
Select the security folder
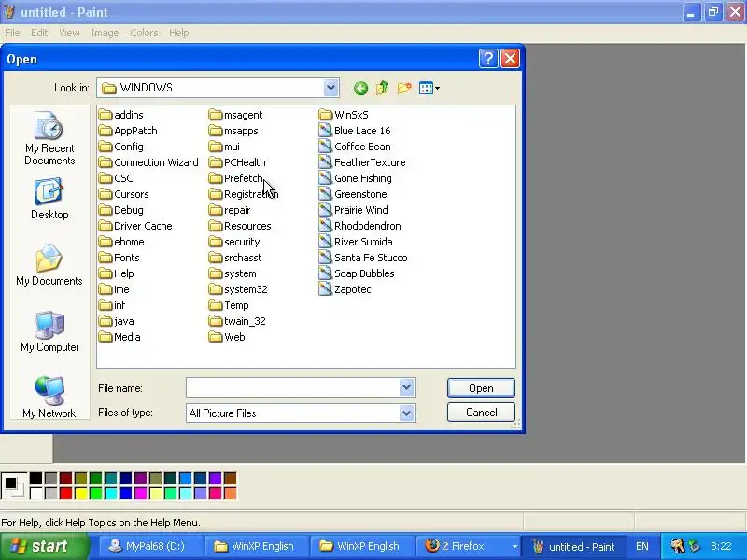234,242
